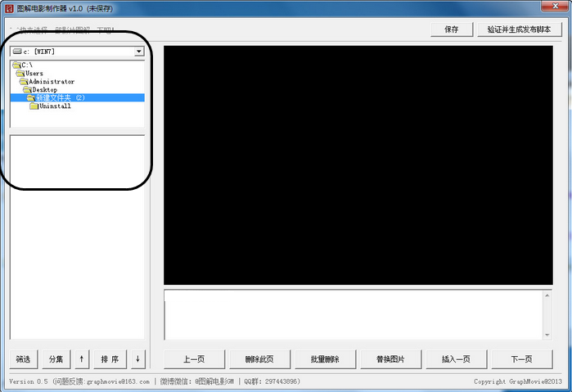Go to previous page with 上一页
The width and height of the screenshot is (572, 392).
point(194,359)
